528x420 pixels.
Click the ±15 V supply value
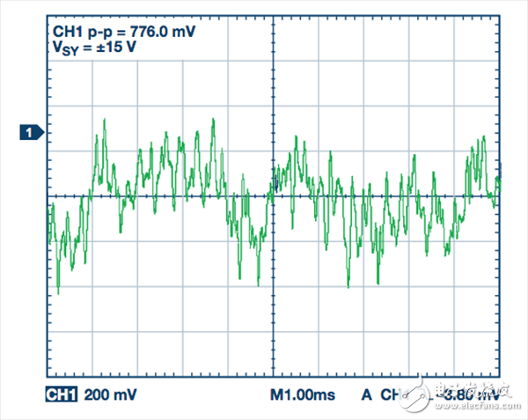(x=119, y=48)
